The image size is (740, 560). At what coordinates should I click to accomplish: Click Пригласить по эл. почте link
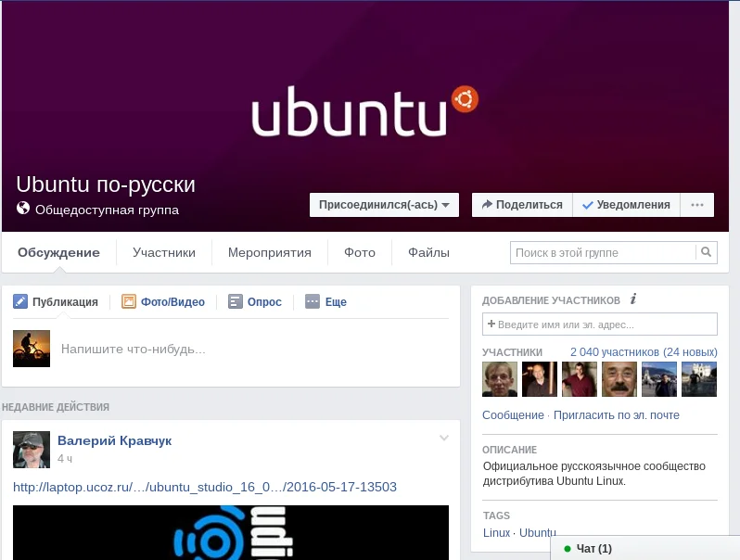point(617,415)
